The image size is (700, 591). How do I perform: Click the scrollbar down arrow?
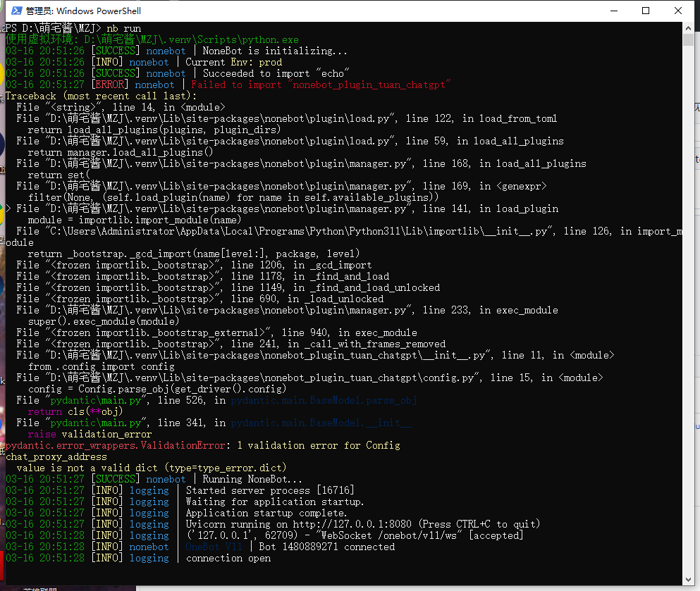pos(689,578)
